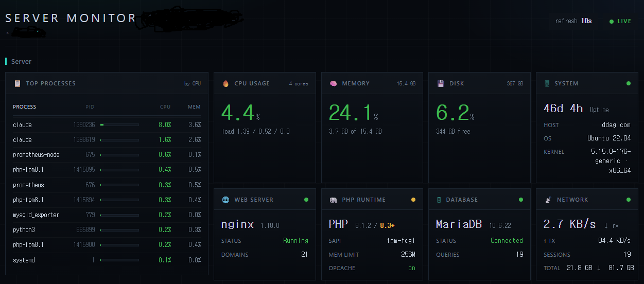
Task: Click the 'by CPU' sort label
Action: tap(193, 83)
